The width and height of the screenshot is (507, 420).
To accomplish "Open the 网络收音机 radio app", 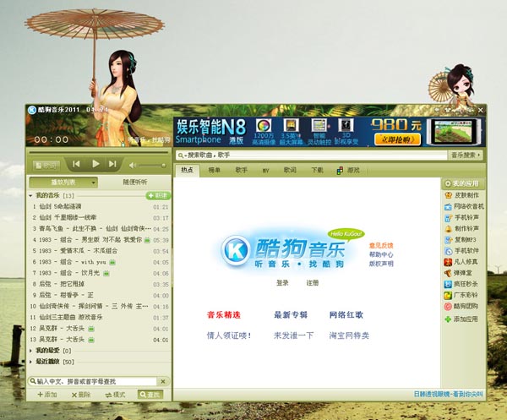I will (464, 206).
